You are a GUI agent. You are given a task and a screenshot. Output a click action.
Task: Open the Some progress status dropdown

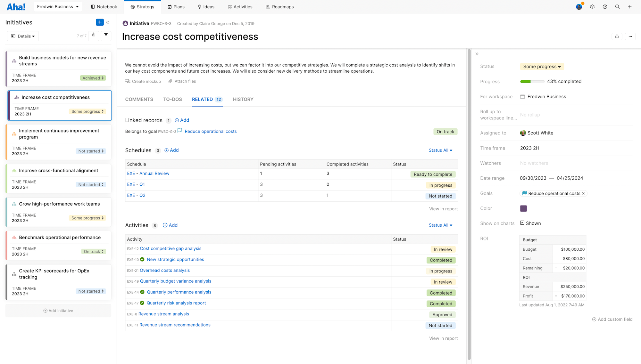(x=542, y=67)
